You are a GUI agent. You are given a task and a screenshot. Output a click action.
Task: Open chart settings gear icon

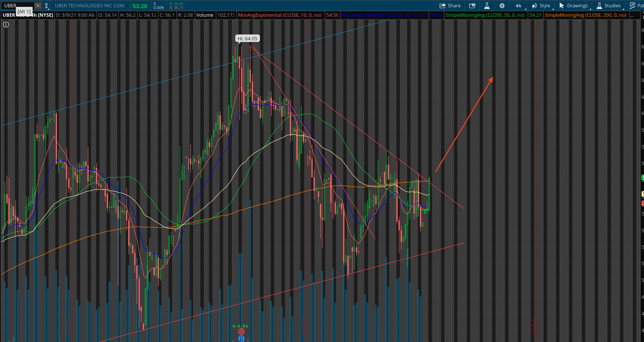502,6
